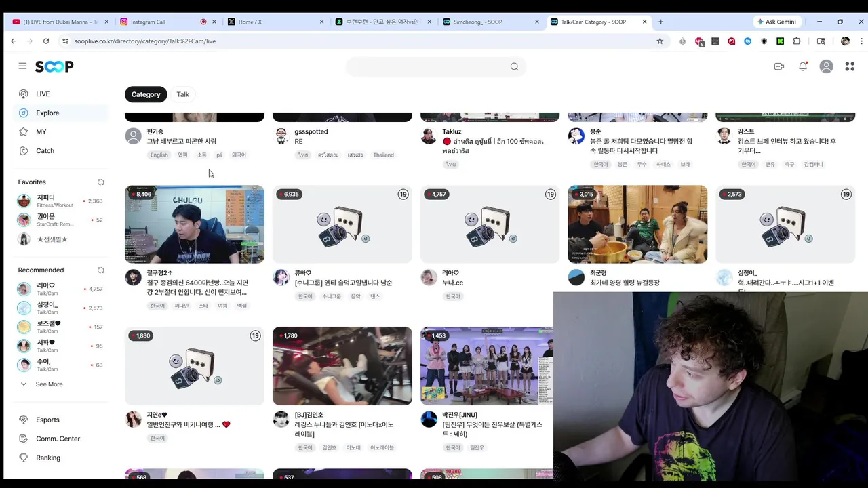Open Chrome's three-dot menu
The image size is (868, 488).
point(861,41)
